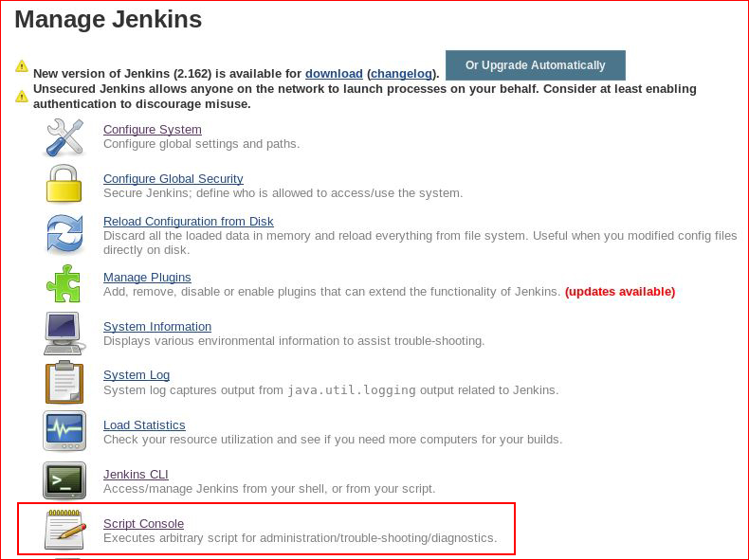
Task: Open the System Log link
Action: point(137,375)
